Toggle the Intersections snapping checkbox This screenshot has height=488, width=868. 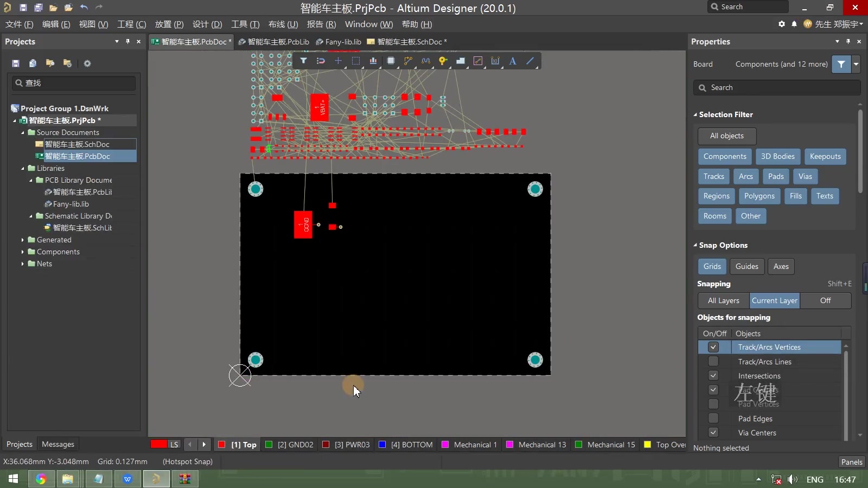tap(713, 375)
